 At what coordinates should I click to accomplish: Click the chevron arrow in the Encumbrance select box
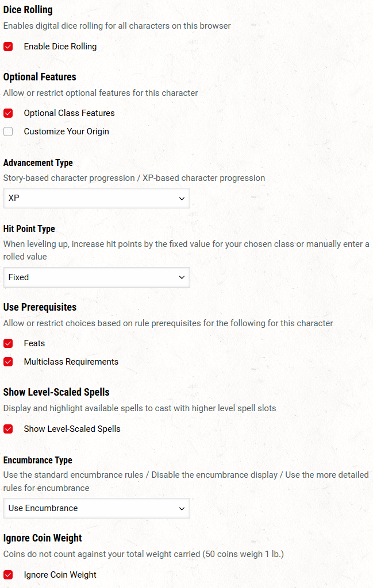(x=182, y=509)
